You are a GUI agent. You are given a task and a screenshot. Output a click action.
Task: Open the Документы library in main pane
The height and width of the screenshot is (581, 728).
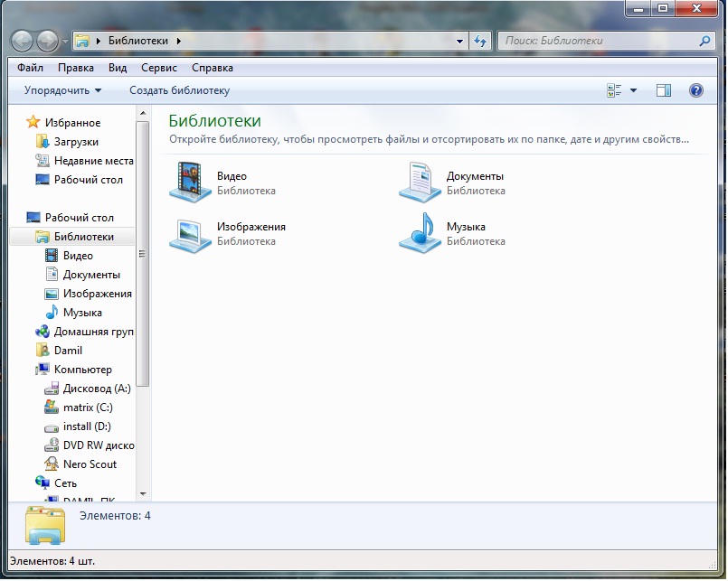tap(453, 183)
